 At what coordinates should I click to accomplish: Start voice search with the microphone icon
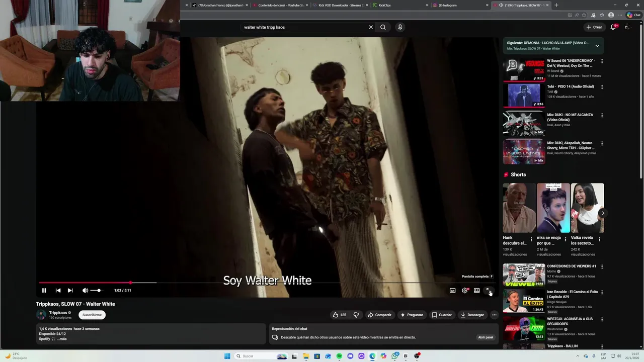(x=400, y=27)
